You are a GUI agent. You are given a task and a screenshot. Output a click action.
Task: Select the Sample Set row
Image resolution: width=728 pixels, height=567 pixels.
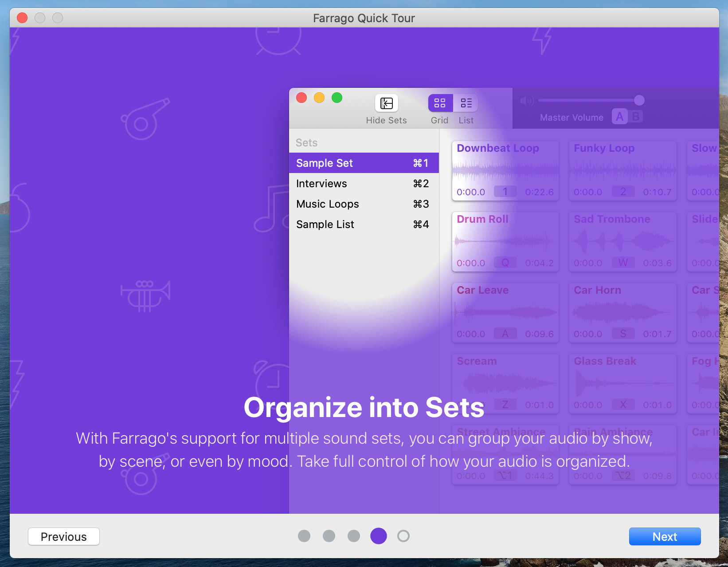tap(364, 163)
